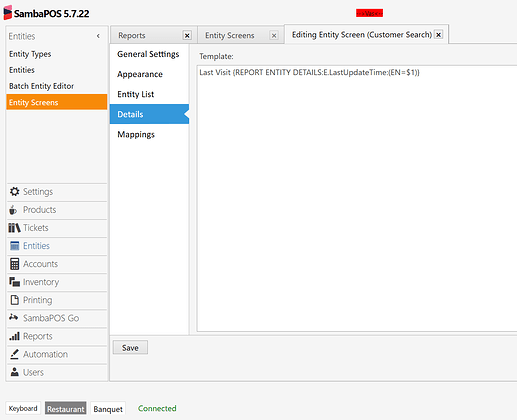
Task: Click inside the Template text area
Action: point(357,199)
